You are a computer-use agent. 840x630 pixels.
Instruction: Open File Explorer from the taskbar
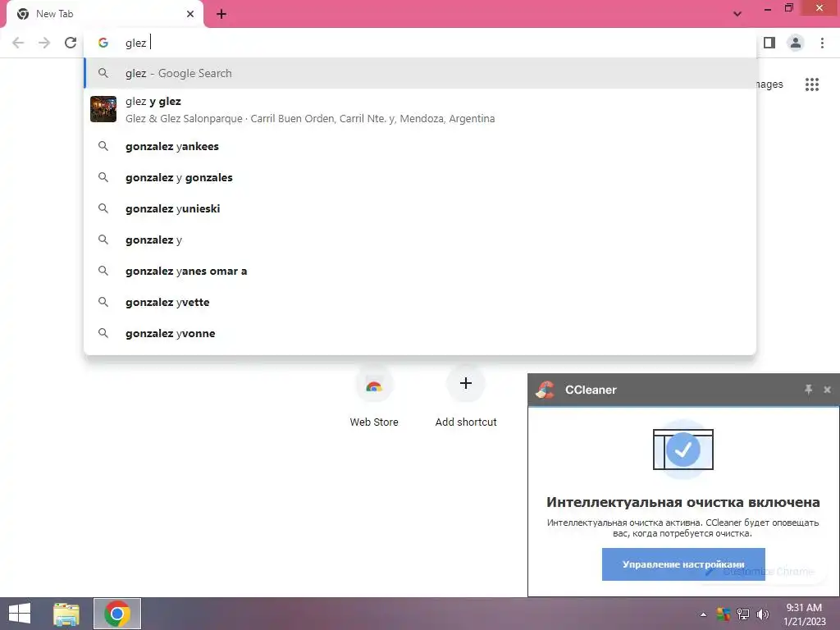coord(66,614)
